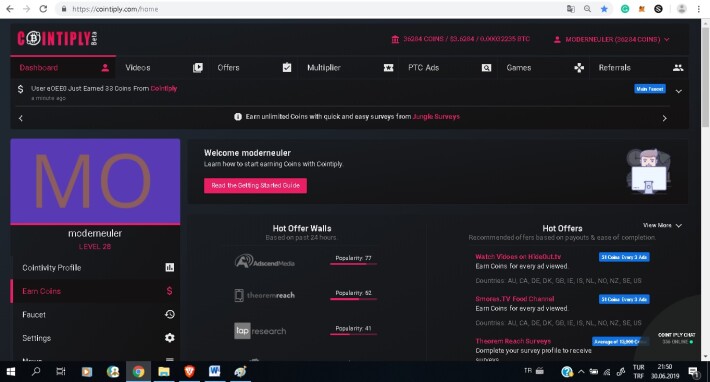Open Word from the taskbar

214,372
